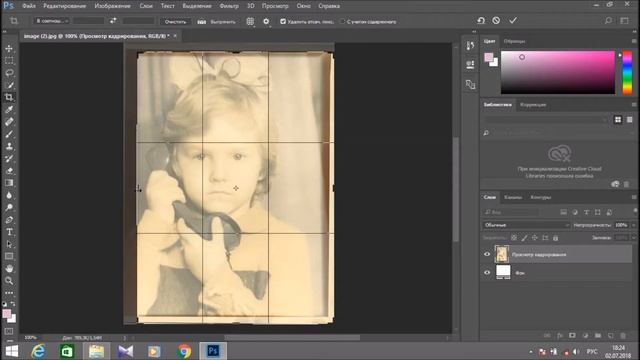Click the vertical hue spectrum slider
This screenshot has width=640, height=360.
[627, 73]
